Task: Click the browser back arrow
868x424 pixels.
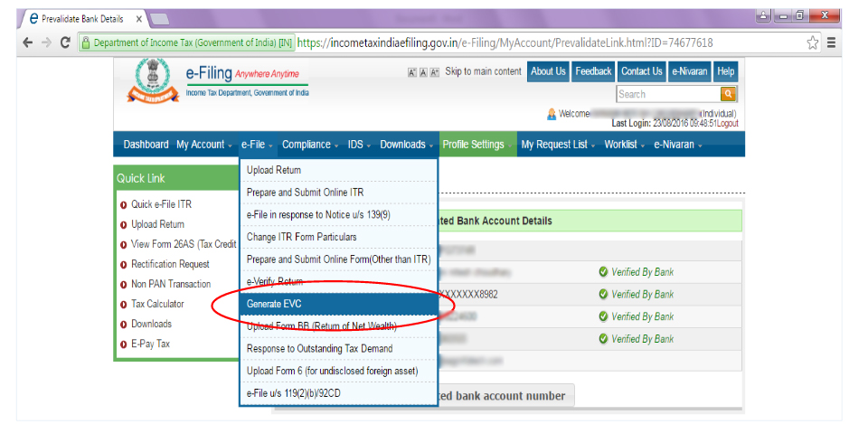Action: (x=27, y=42)
